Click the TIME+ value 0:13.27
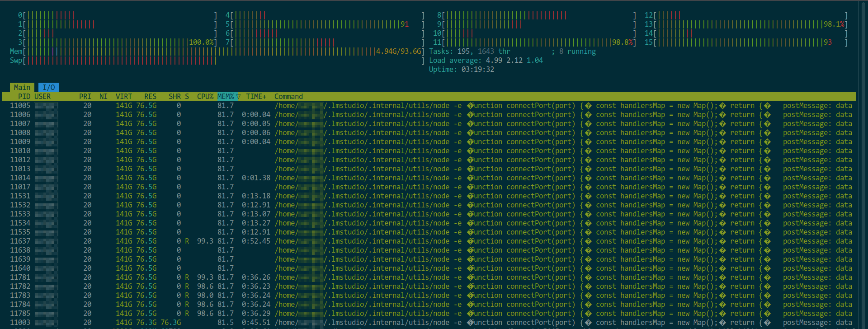 tap(256, 223)
